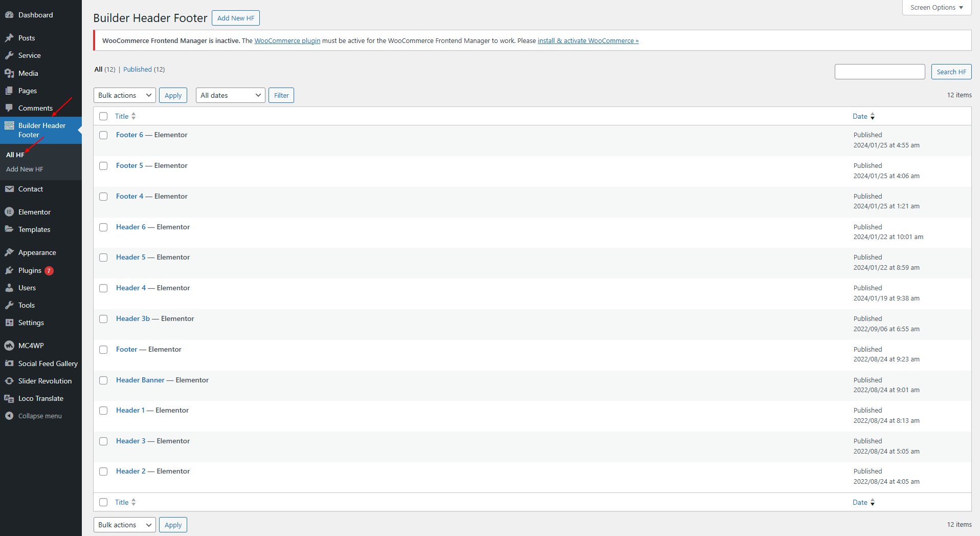
Task: Open Add New HF submenu item
Action: [25, 169]
